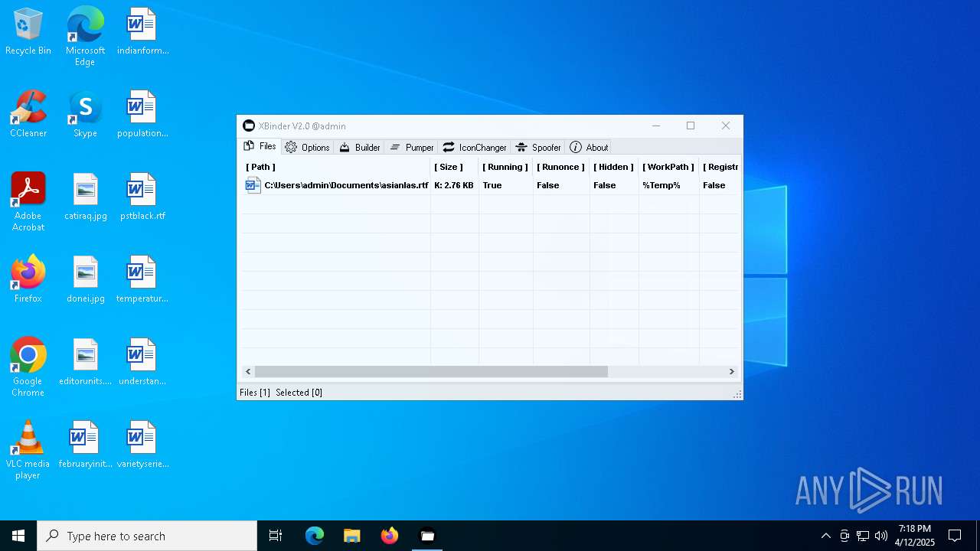This screenshot has height=551, width=980.
Task: Close the XBinder window
Action: [x=726, y=126]
